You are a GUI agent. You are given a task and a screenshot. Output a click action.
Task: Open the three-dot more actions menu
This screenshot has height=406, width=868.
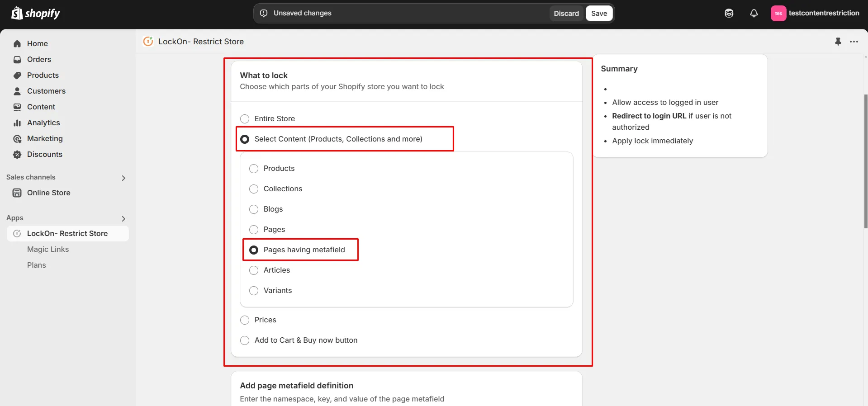[x=854, y=42]
